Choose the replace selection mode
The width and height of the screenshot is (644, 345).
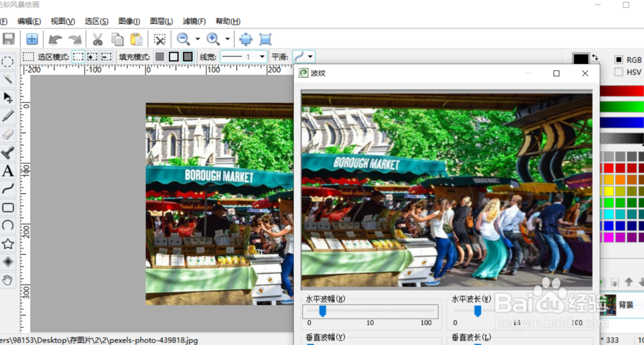tap(78, 57)
